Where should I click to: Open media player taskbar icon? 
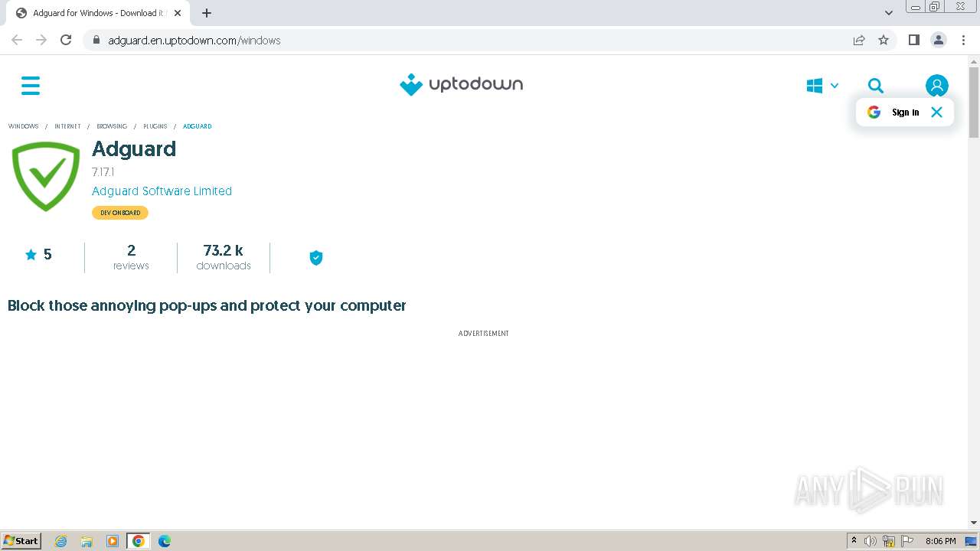click(x=113, y=541)
